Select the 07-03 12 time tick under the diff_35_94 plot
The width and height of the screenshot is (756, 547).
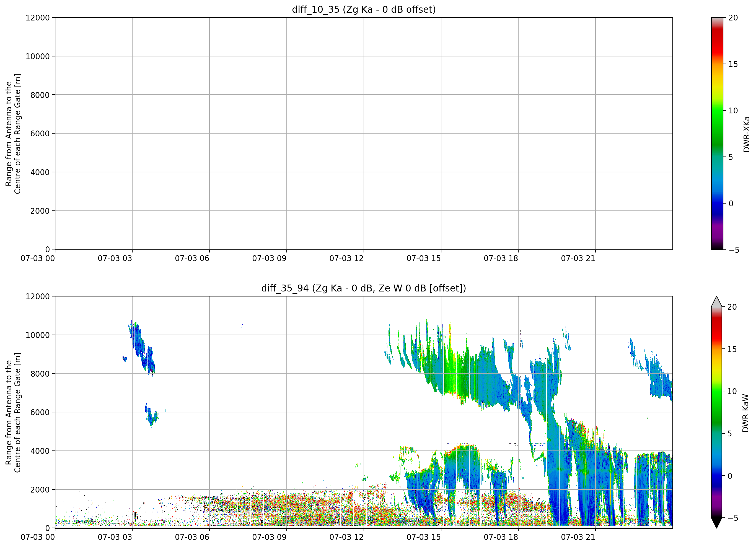coord(347,537)
